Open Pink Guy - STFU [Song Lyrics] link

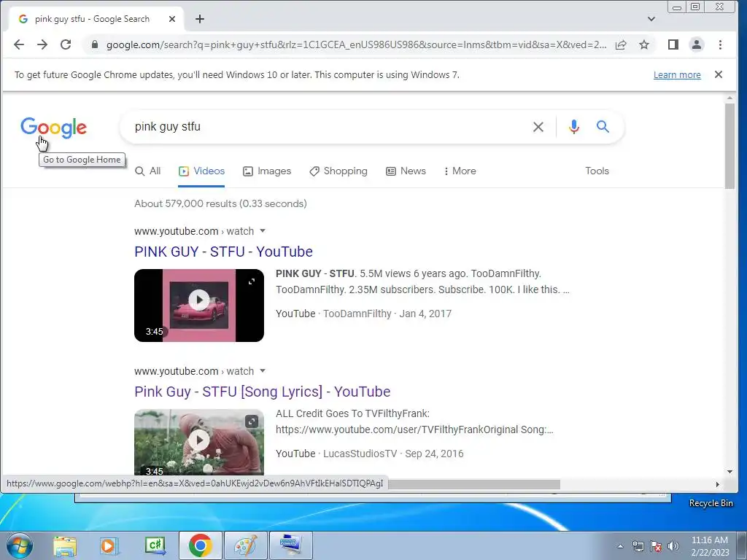[262, 392]
